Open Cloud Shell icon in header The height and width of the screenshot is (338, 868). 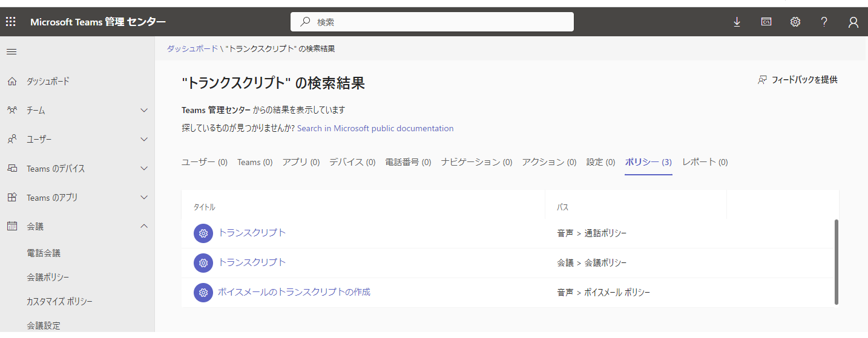coord(766,22)
